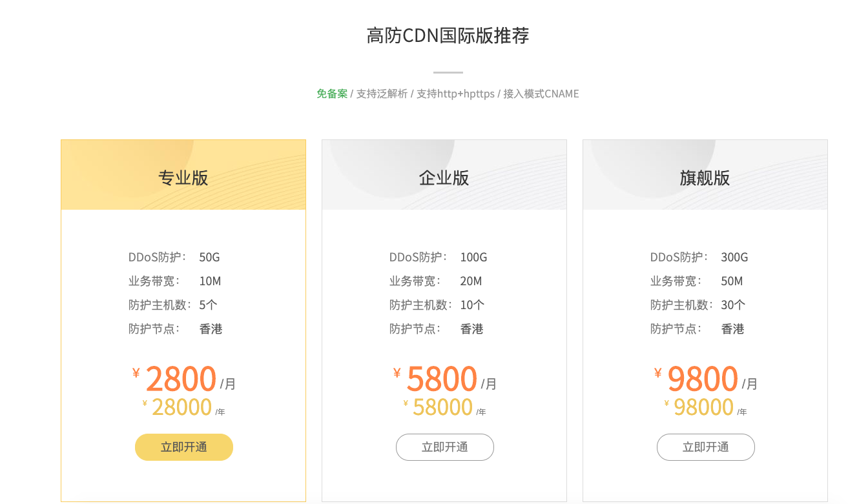The image size is (848, 504).
Task: Click the green 免备案 text
Action: [332, 94]
